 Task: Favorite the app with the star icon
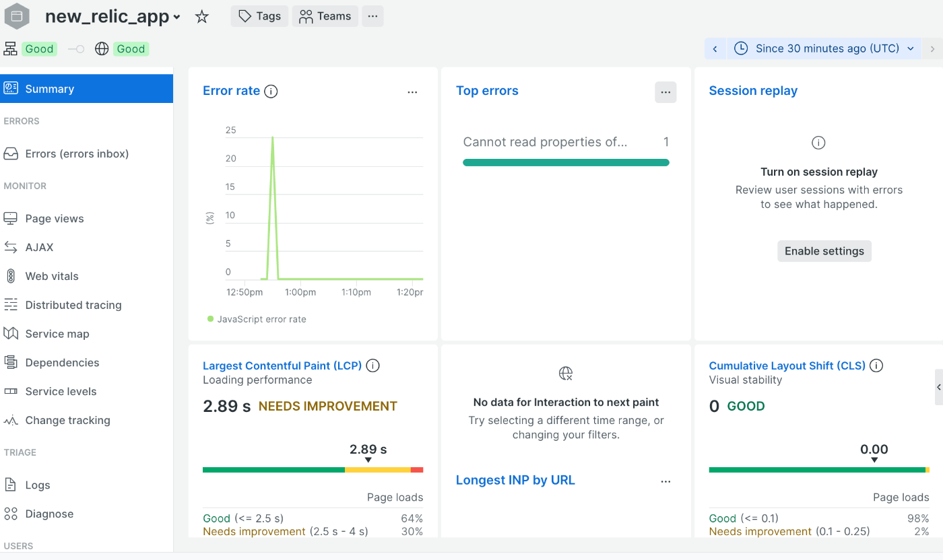click(201, 17)
